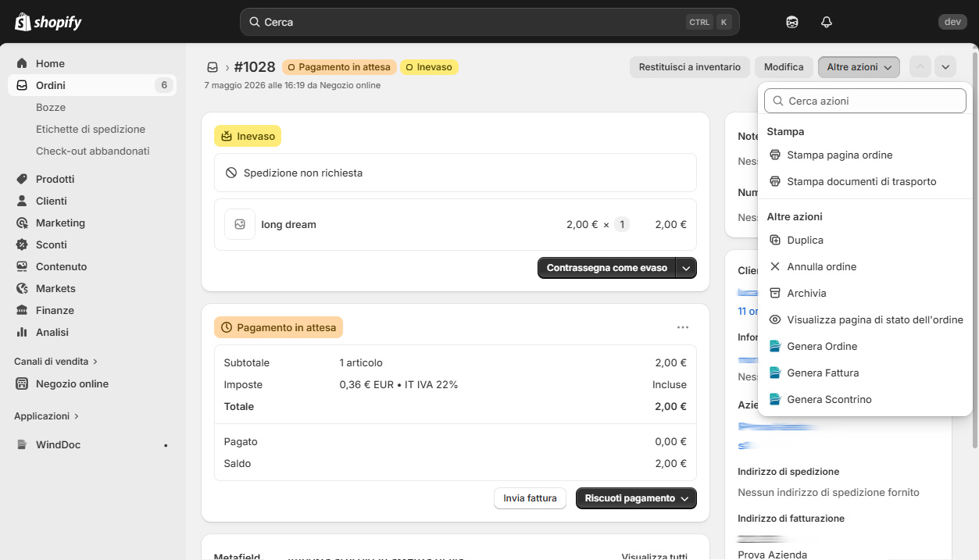979x560 pixels.
Task: Click the Markets globe icon
Action: point(22,288)
